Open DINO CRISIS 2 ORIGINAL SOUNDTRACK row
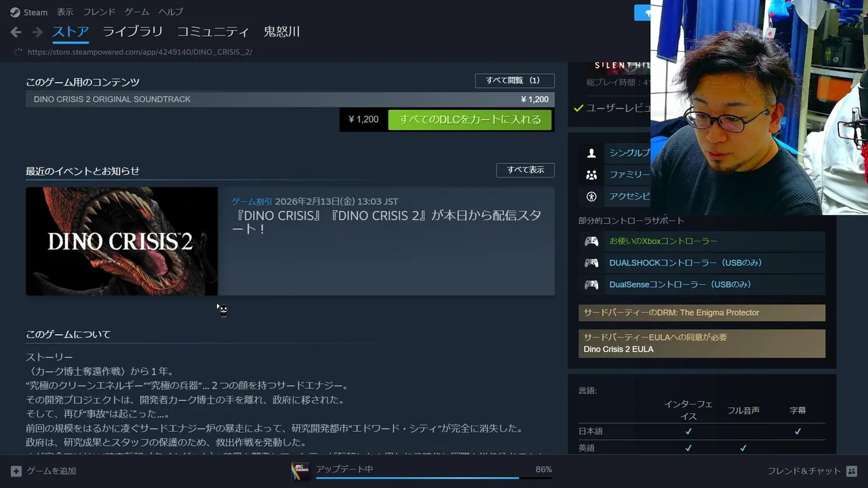 (x=290, y=100)
